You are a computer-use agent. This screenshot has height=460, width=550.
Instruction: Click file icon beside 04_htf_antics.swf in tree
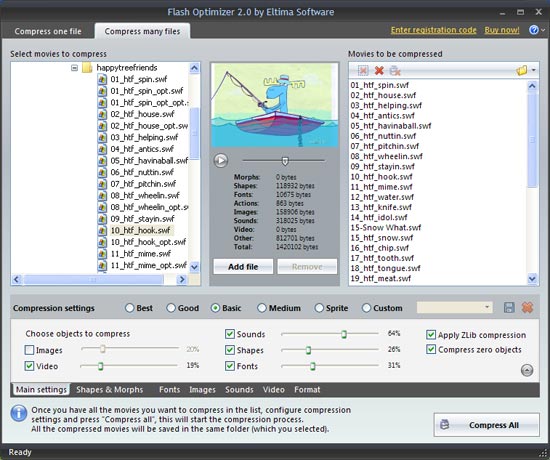click(x=102, y=149)
